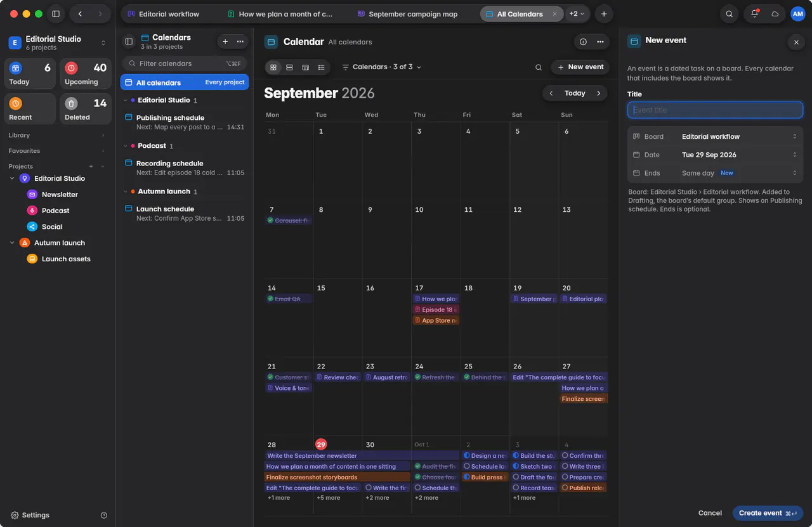
Task: Add a new calendar with the plus icon
Action: click(225, 42)
